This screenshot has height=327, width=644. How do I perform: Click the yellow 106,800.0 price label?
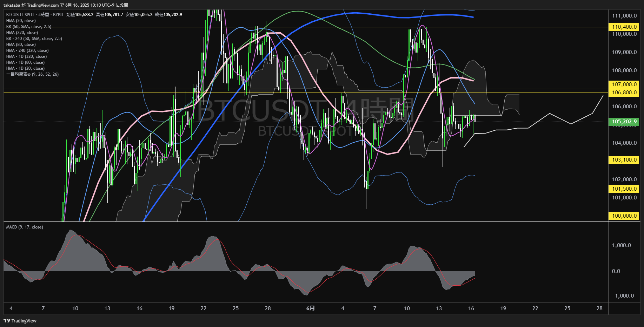[624, 93]
